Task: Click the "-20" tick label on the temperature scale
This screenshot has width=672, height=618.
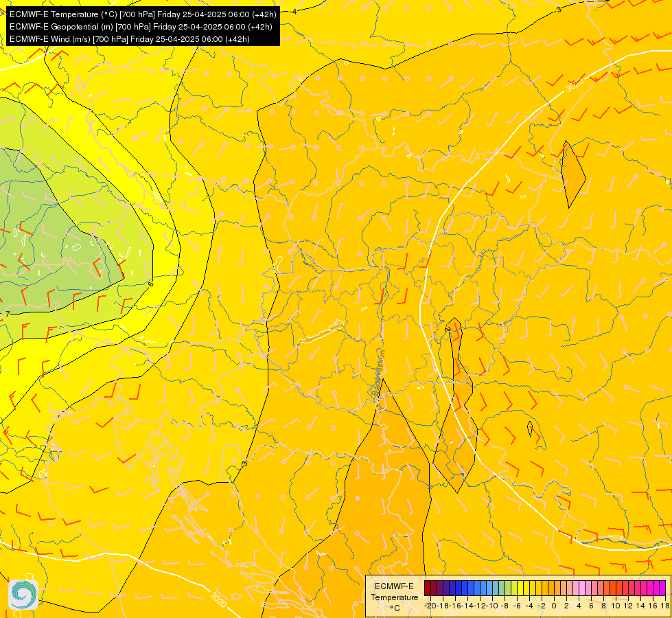Action: pyautogui.click(x=430, y=606)
